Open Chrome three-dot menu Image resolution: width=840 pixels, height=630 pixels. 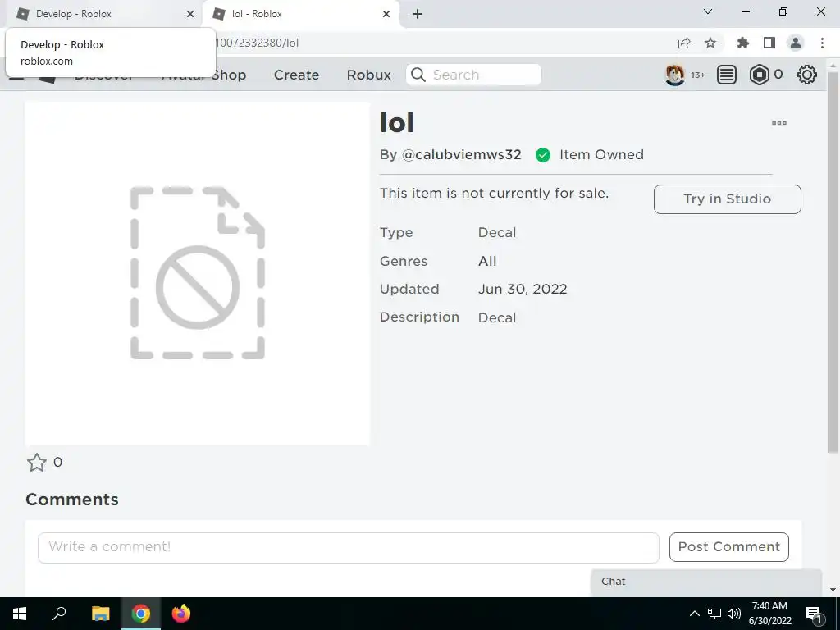point(822,43)
